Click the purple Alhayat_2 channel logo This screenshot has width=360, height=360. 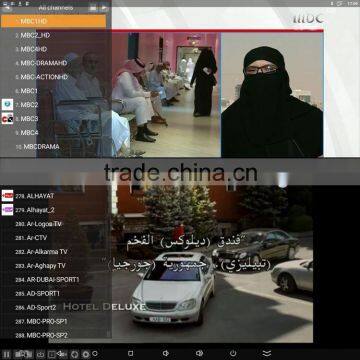7,210
